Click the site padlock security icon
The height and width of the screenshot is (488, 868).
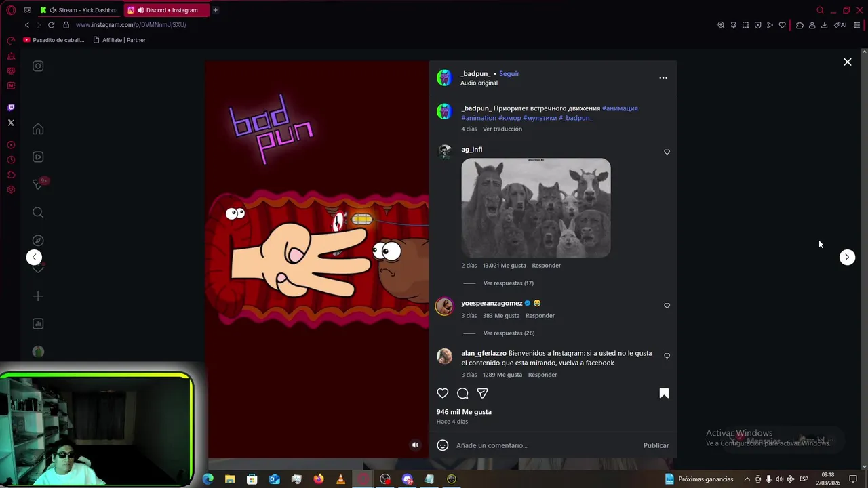[x=66, y=25]
